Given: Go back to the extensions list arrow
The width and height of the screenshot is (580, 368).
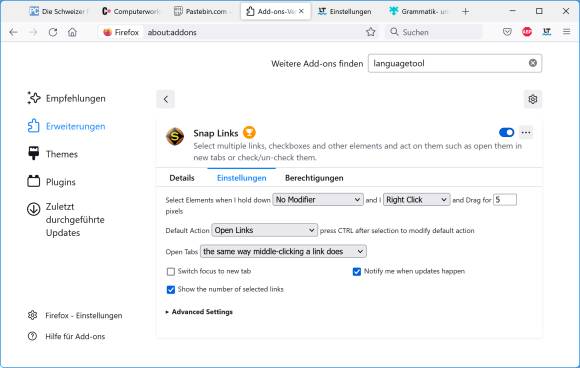Looking at the screenshot, I should click(x=165, y=99).
